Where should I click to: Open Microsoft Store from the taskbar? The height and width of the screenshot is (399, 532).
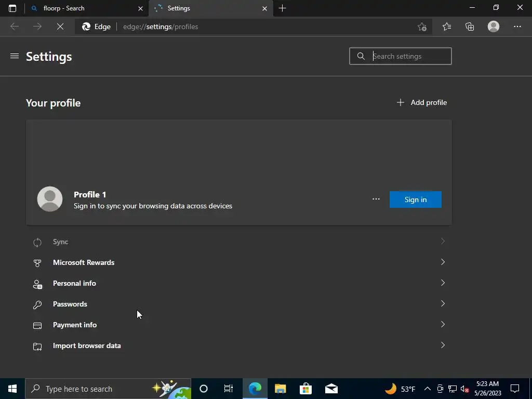(305, 389)
